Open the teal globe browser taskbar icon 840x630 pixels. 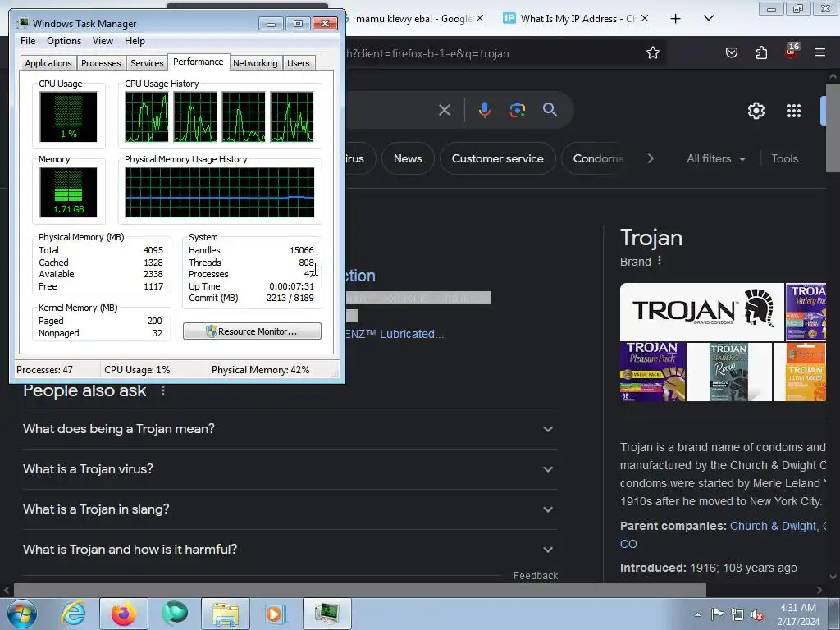click(175, 614)
